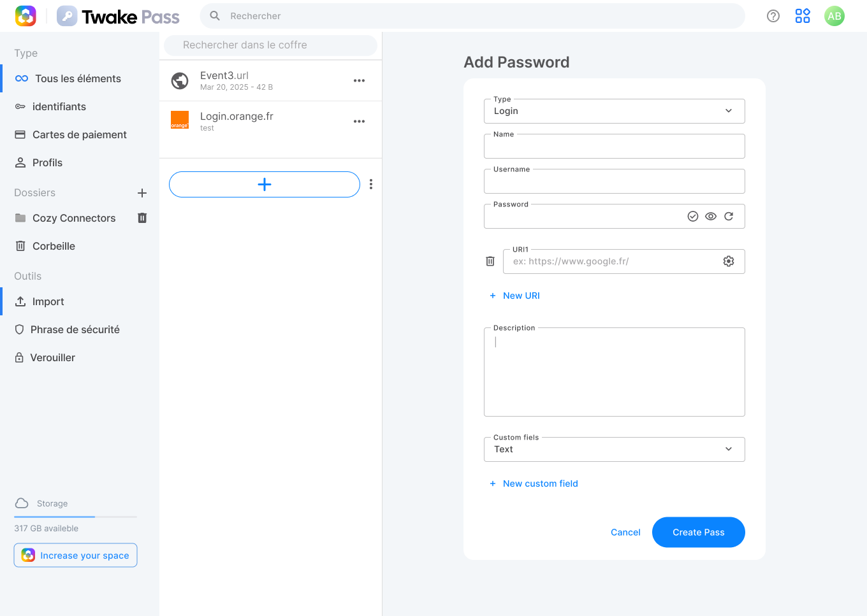This screenshot has height=616, width=867.
Task: Select identifiants in the sidebar
Action: [x=80, y=106]
